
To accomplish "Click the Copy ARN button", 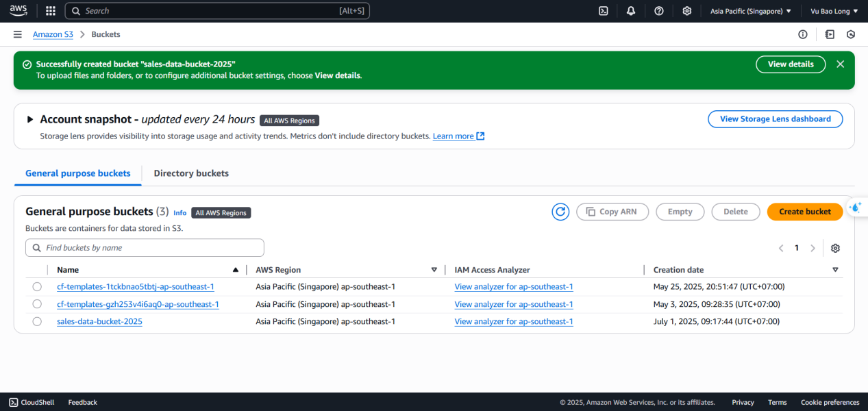I will coord(612,212).
